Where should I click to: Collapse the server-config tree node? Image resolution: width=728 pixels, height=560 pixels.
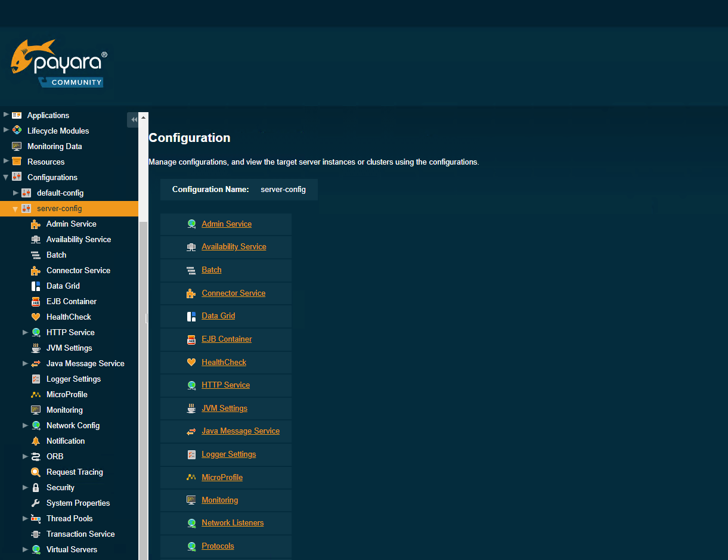tap(16, 209)
